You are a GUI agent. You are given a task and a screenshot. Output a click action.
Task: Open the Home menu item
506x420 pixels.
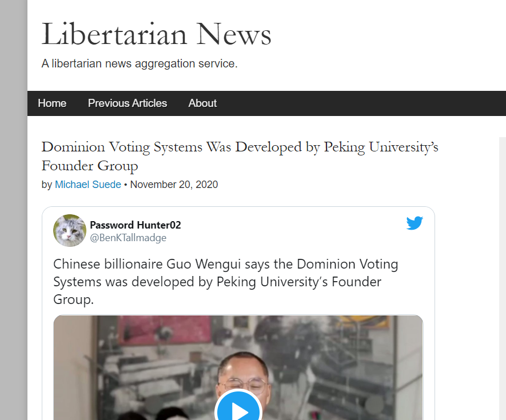click(x=52, y=103)
